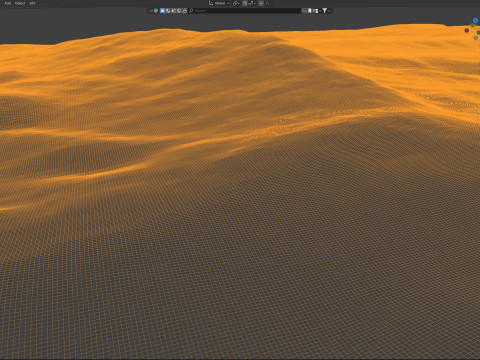The height and width of the screenshot is (360, 480).
Task: Open the pivot point dropdown
Action: (236, 3)
